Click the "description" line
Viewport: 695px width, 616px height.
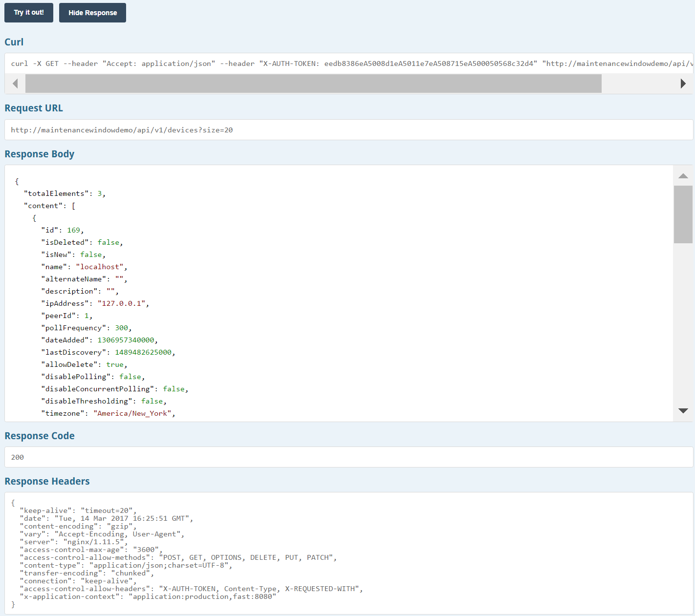[x=80, y=291]
